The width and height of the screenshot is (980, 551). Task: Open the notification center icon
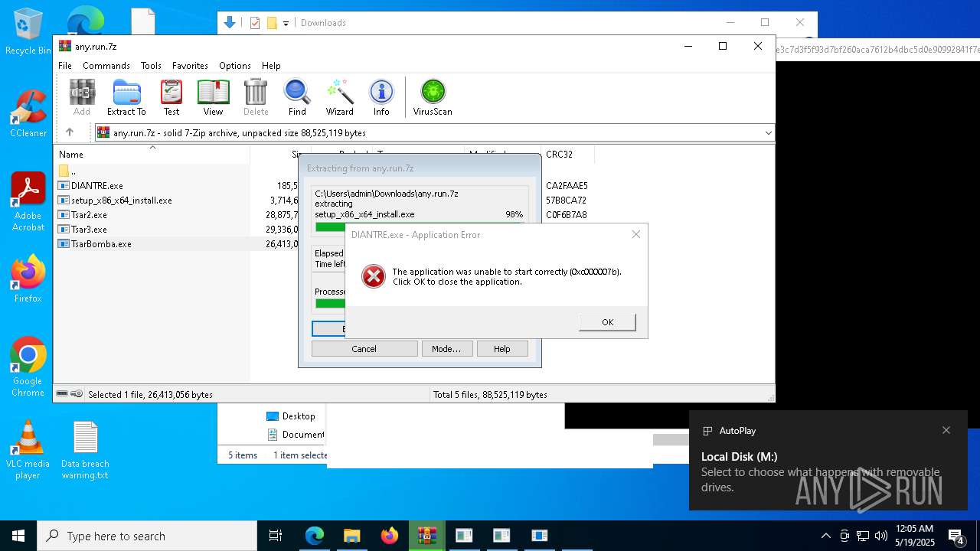pos(956,536)
